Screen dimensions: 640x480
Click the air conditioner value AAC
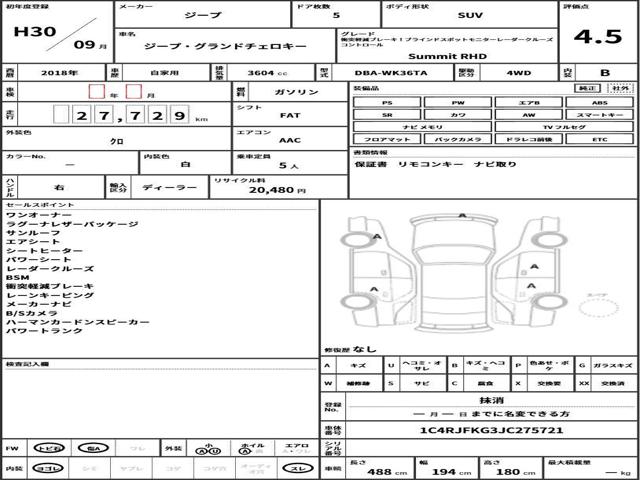coord(290,140)
